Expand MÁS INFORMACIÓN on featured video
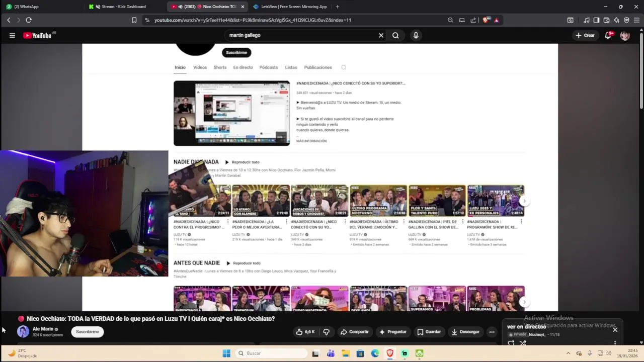 (311, 141)
